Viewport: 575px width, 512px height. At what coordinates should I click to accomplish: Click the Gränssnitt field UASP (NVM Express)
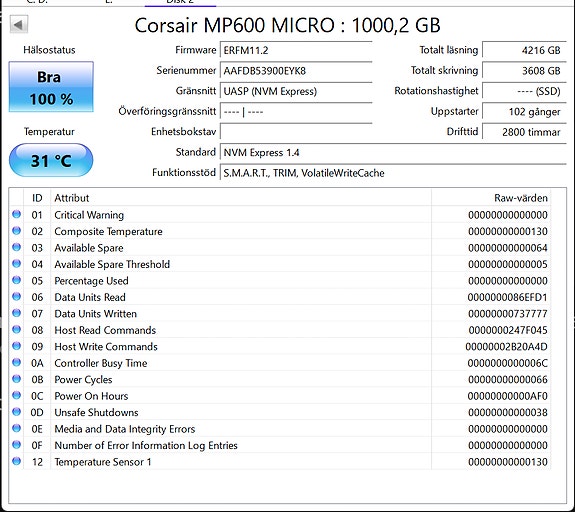pos(296,91)
